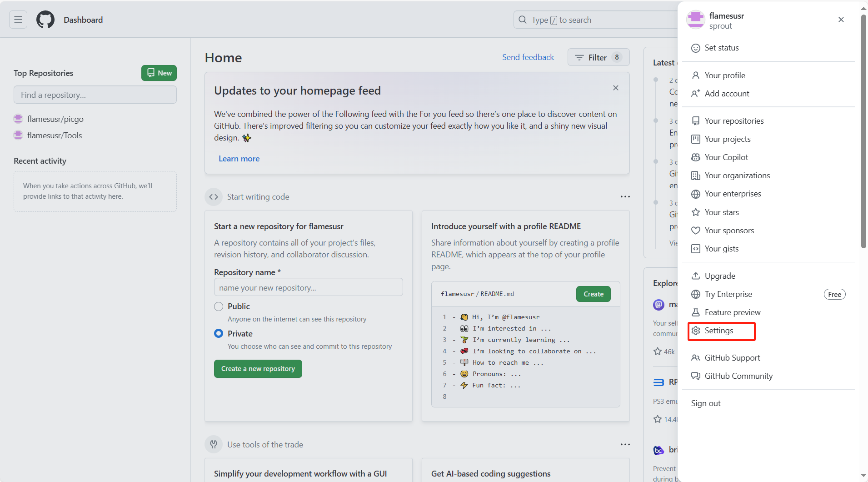This screenshot has width=868, height=482.
Task: Click the smiley icon beside Set status
Action: (696, 48)
